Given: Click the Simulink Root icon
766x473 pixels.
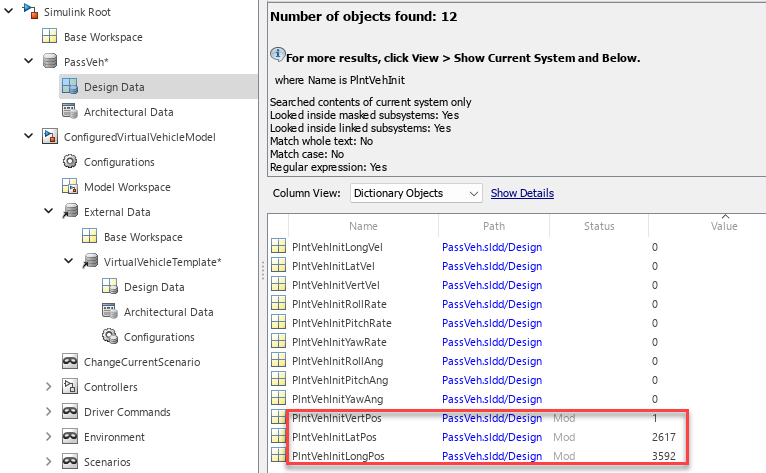Looking at the screenshot, I should 29,12.
